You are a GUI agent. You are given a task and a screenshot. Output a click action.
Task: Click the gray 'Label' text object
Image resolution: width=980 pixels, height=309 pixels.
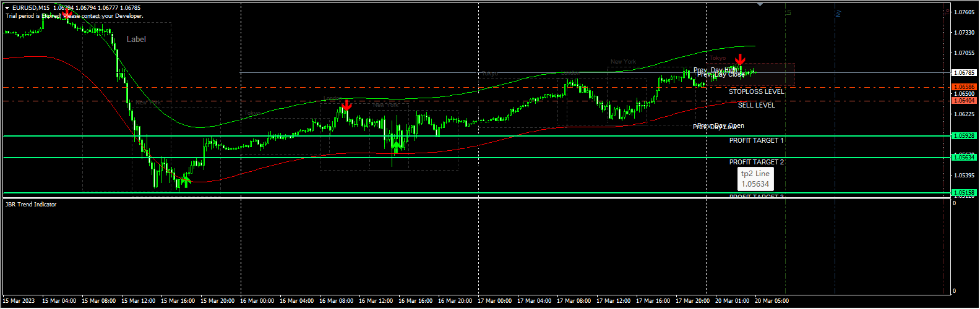coord(136,39)
